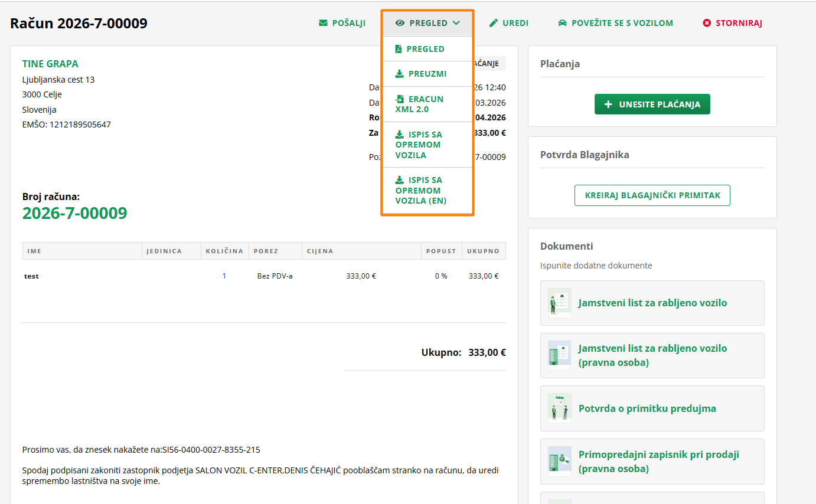The image size is (816, 504).
Task: Open the customer link TINE GRAPA
Action: (x=50, y=64)
